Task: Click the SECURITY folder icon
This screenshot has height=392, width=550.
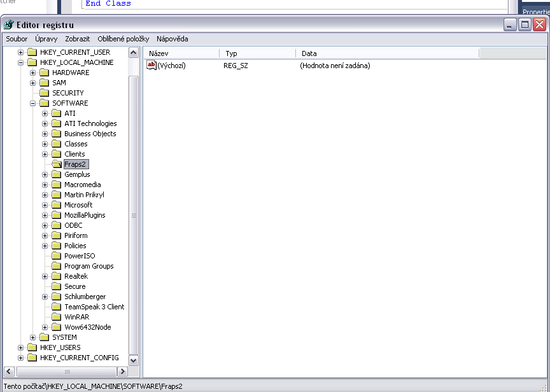Action: click(x=44, y=93)
